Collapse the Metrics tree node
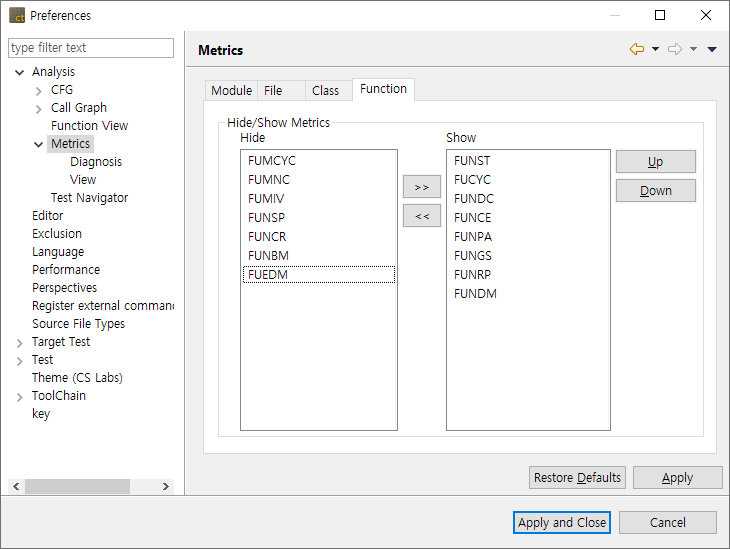Viewport: 730px width, 549px height. click(39, 144)
